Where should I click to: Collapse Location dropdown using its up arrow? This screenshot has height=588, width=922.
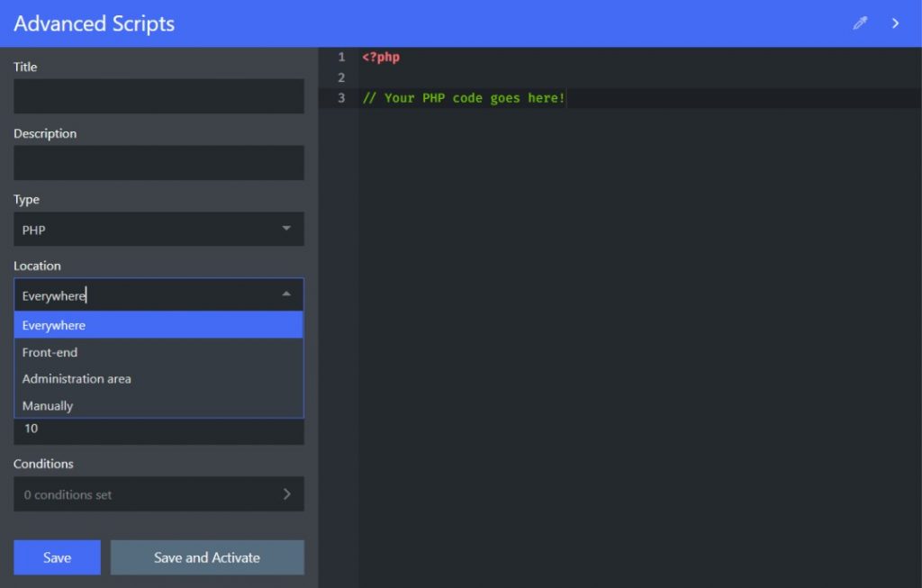pos(286,294)
